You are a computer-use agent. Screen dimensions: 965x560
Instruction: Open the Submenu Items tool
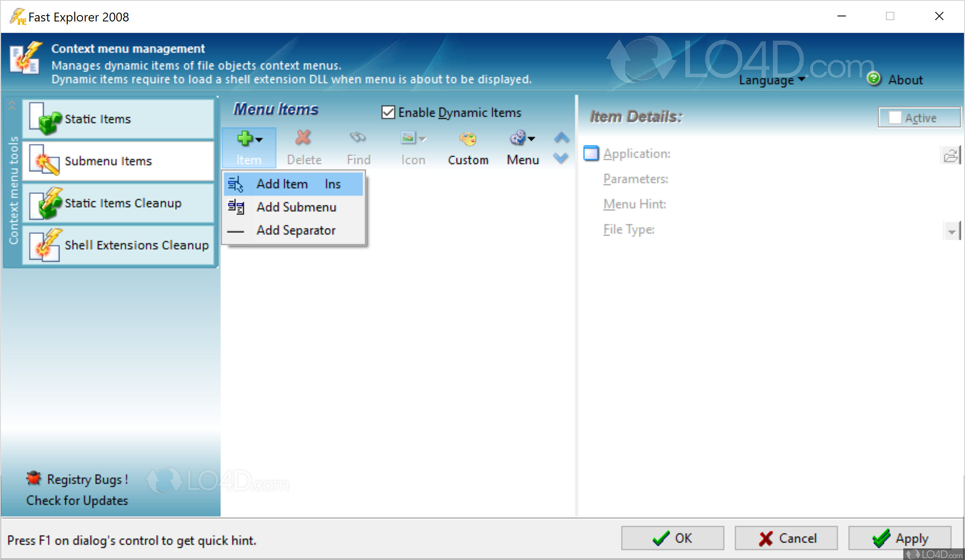[118, 161]
